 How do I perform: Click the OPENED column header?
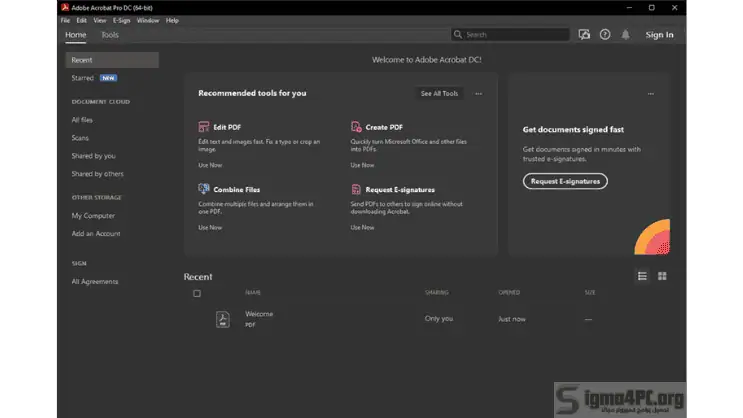click(x=509, y=292)
